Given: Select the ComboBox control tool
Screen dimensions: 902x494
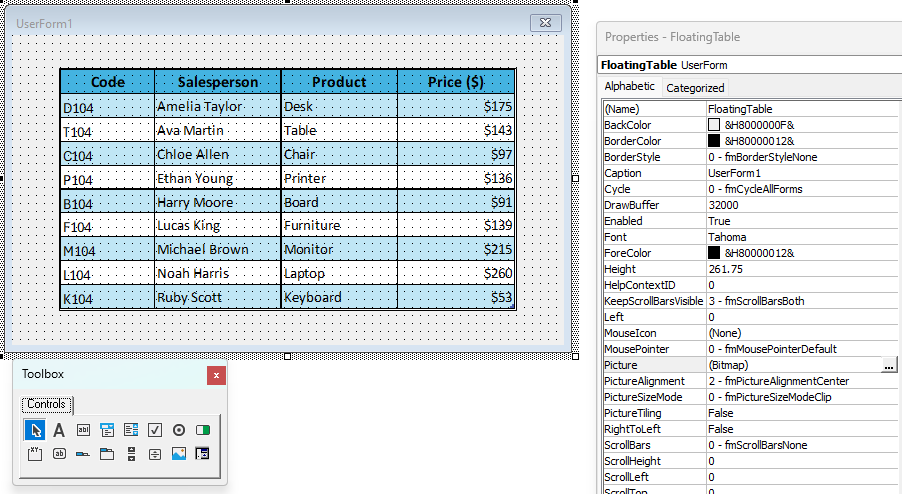Looking at the screenshot, I should pyautogui.click(x=107, y=430).
